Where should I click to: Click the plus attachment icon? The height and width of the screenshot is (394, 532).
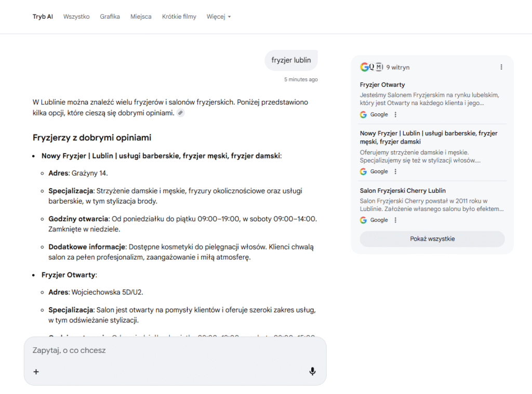[x=36, y=372]
